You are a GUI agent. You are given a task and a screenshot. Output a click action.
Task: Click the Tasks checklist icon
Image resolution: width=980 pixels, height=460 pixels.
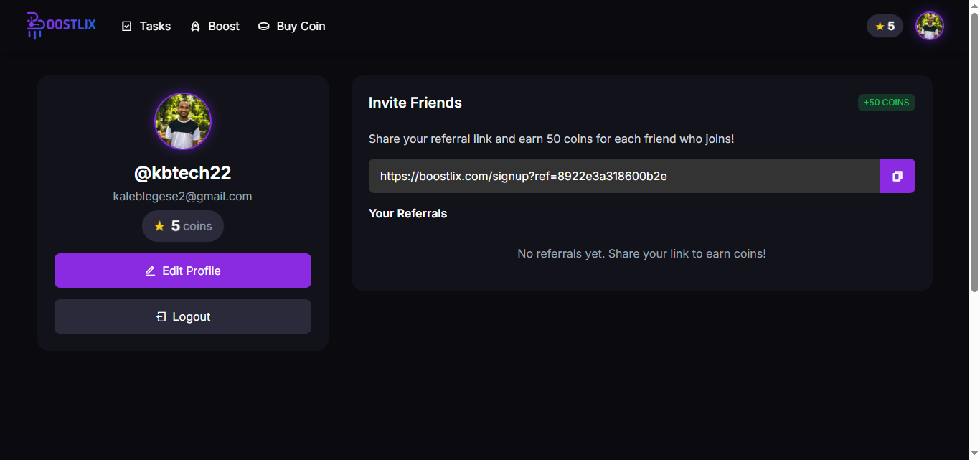click(127, 27)
